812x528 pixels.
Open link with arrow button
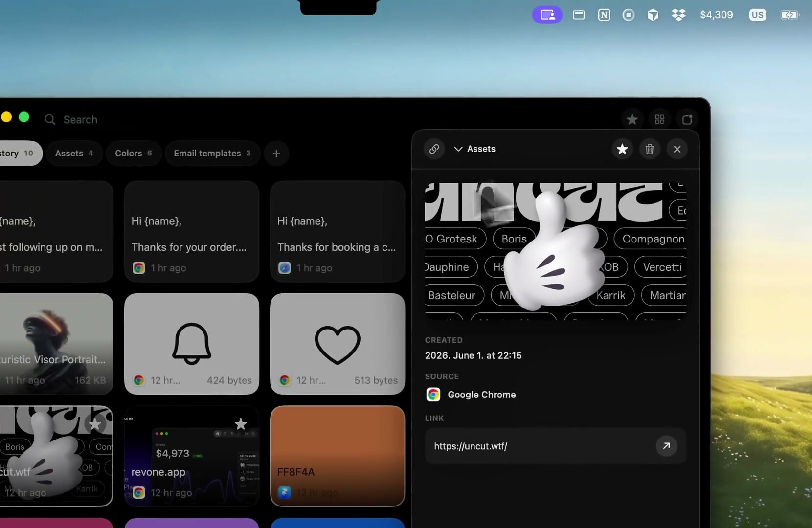(x=666, y=446)
